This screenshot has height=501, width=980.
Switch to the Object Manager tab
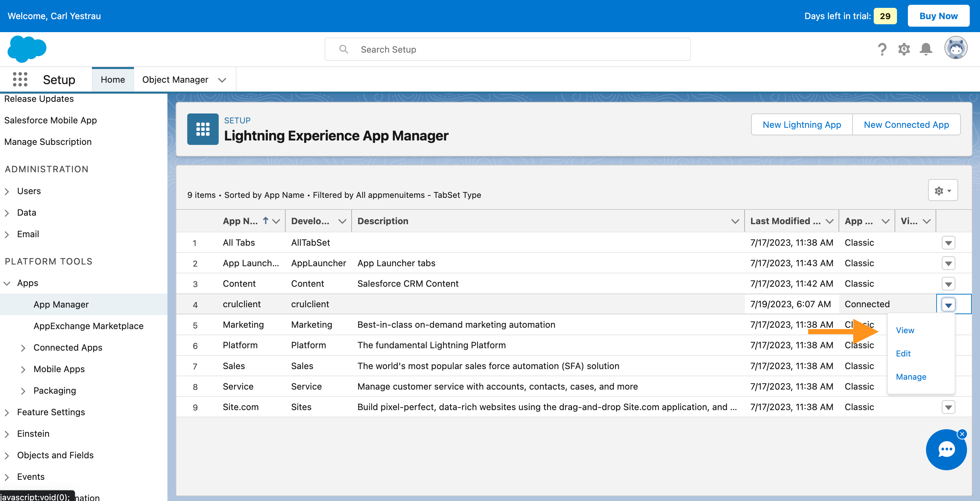pyautogui.click(x=175, y=80)
